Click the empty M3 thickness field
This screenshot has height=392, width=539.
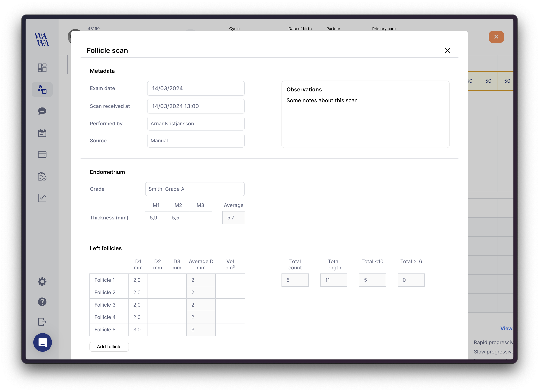[200, 218]
